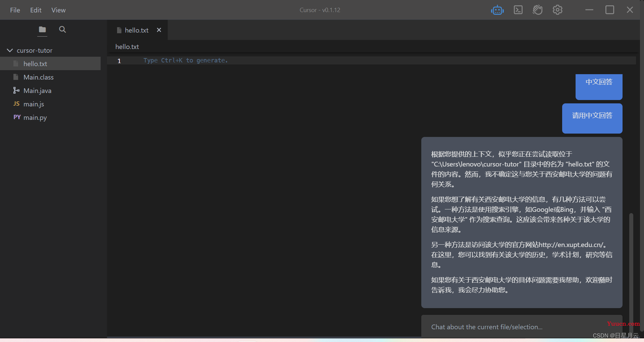Select hello.txt in the file tree
The width and height of the screenshot is (644, 342).
pyautogui.click(x=50, y=63)
